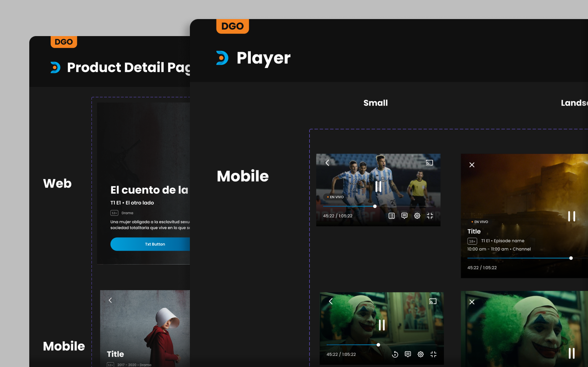Image resolution: width=588 pixels, height=367 pixels.
Task: Click the 12+ rating badge next to Drama
Action: (x=114, y=213)
